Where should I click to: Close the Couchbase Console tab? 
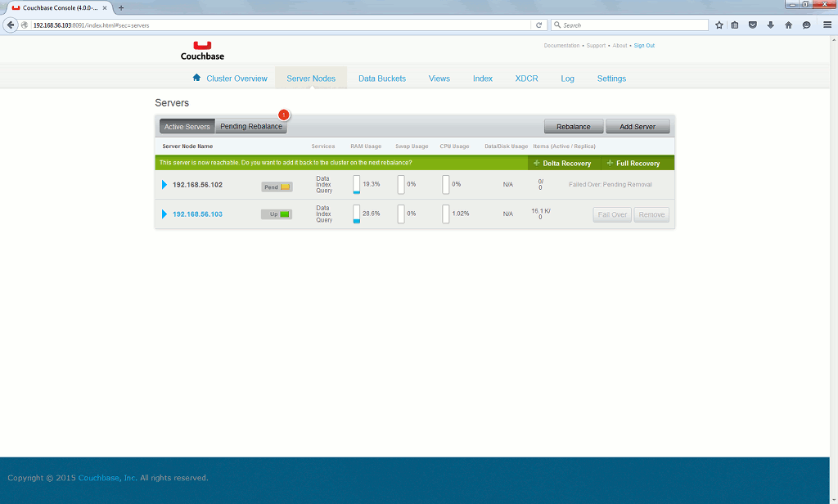pyautogui.click(x=105, y=8)
